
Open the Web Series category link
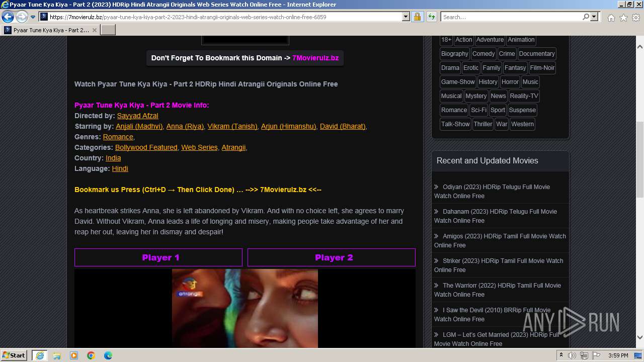[199, 147]
